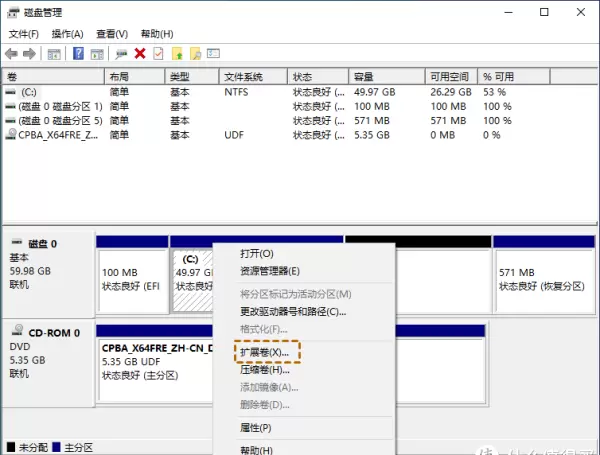
Task: Sort by the 文件系统 column header
Action: [x=243, y=77]
